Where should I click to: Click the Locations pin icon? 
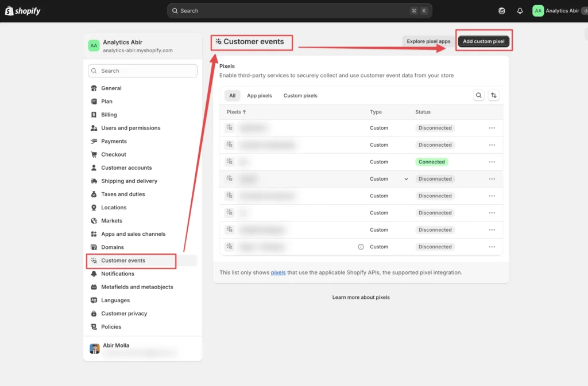94,208
